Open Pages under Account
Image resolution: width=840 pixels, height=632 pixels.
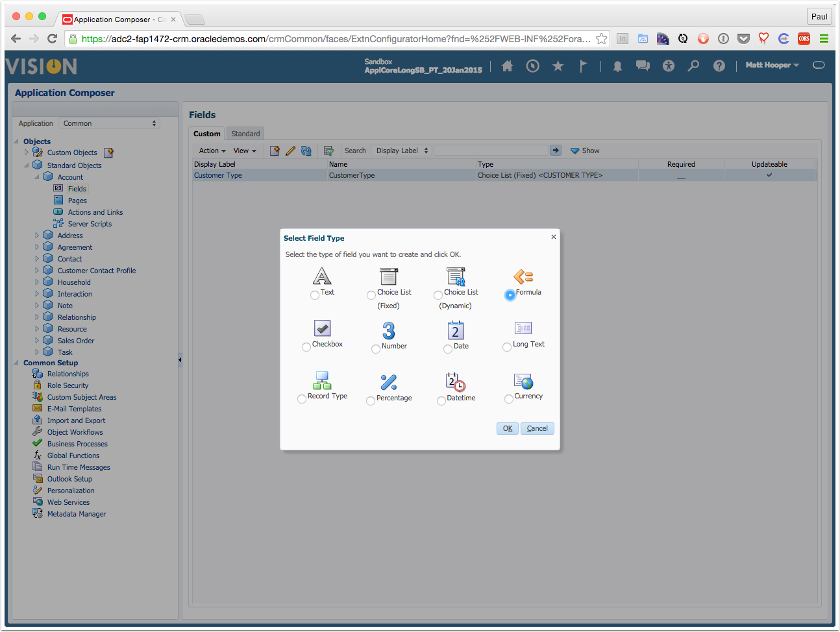point(77,201)
